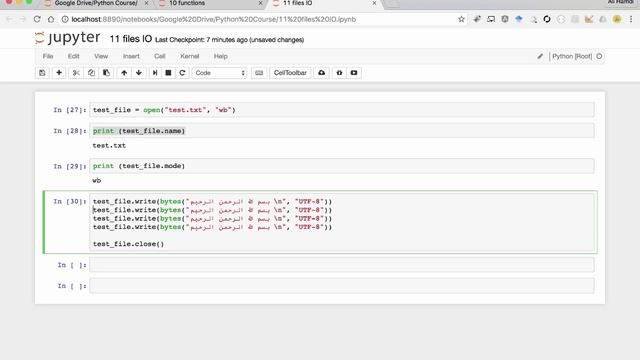The width and height of the screenshot is (640, 360).
Task: Go to browser home page
Action: pos(51,19)
